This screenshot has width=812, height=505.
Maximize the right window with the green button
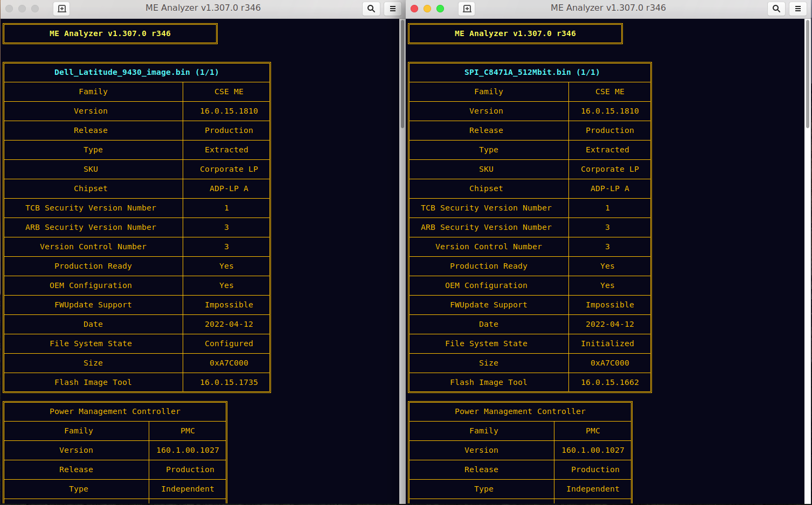pyautogui.click(x=440, y=9)
